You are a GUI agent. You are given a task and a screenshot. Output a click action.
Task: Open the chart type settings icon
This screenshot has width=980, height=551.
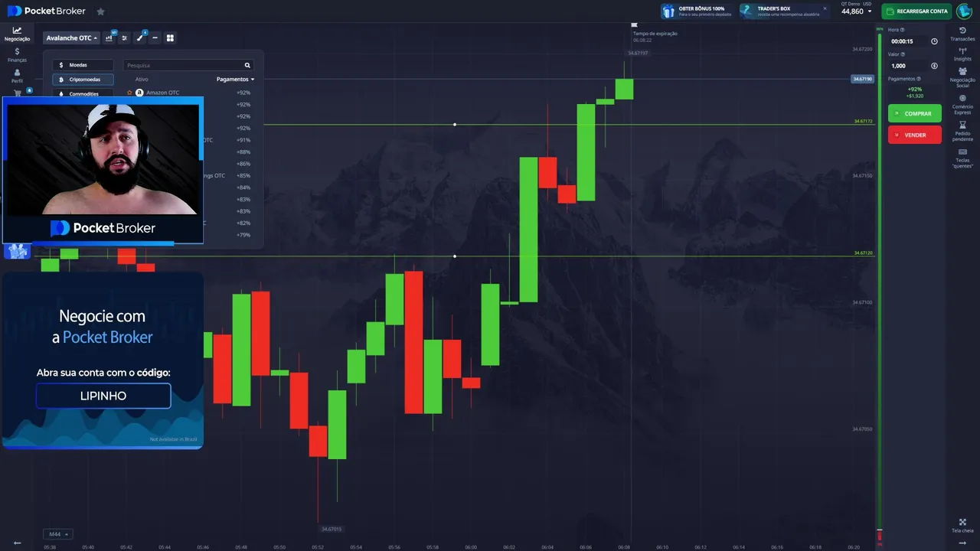[109, 37]
